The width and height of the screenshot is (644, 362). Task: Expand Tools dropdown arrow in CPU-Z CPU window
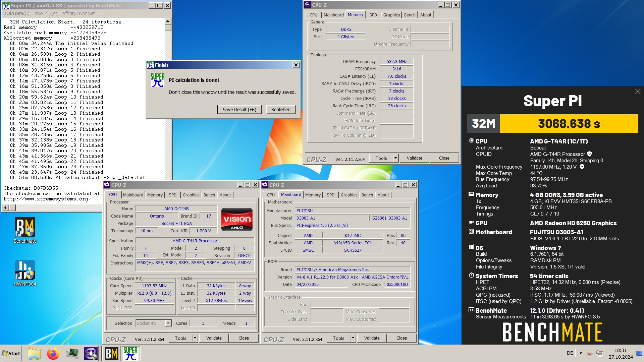(x=195, y=338)
